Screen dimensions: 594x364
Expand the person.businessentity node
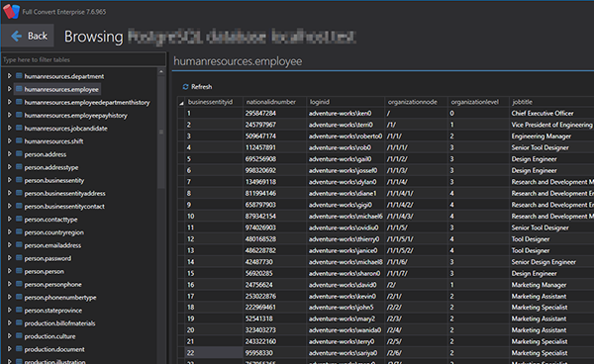(x=9, y=180)
